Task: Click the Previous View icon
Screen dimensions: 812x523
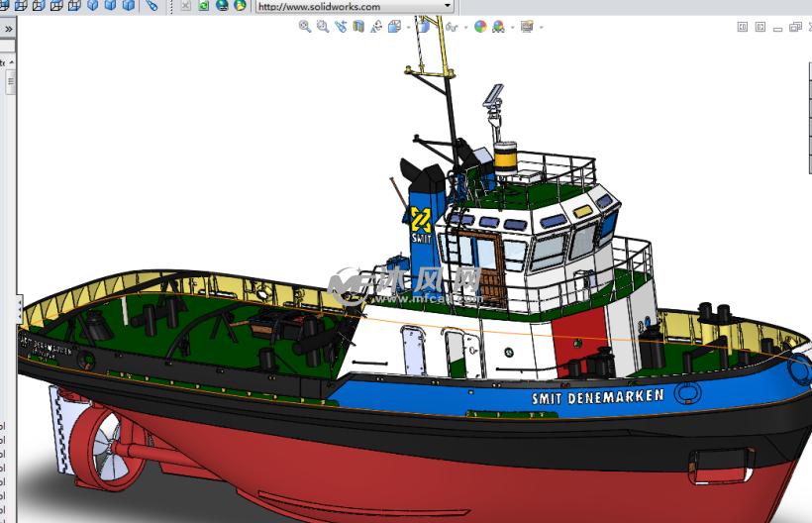Action: [x=341, y=27]
